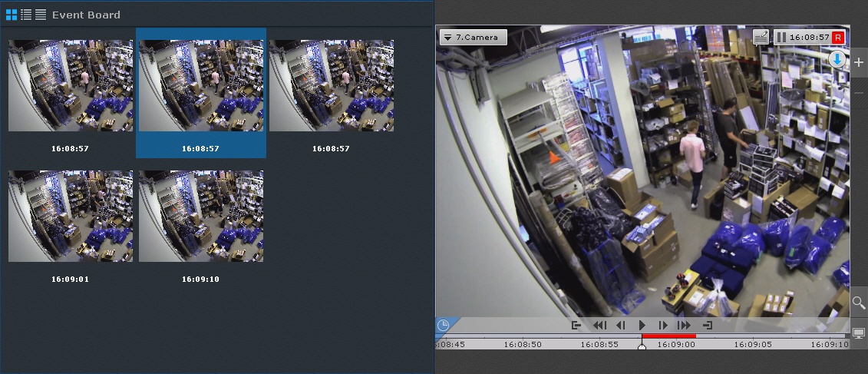Click the monitor display icon

pyautogui.click(x=859, y=333)
